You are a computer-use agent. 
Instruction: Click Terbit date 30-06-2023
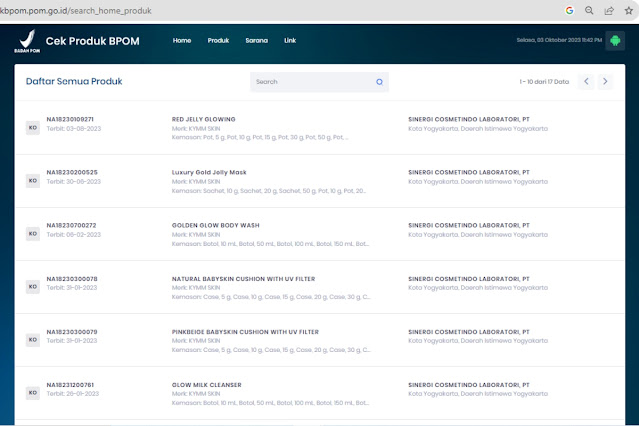coord(74,182)
